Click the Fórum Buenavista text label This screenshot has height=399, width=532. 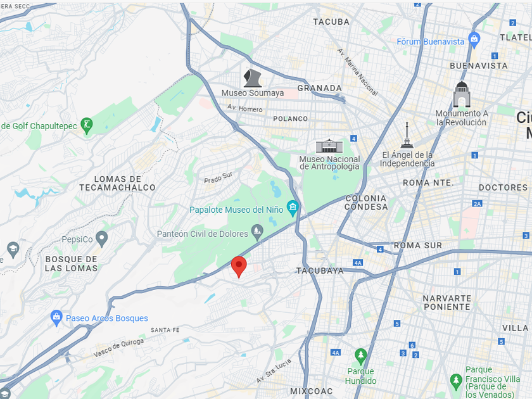point(430,42)
